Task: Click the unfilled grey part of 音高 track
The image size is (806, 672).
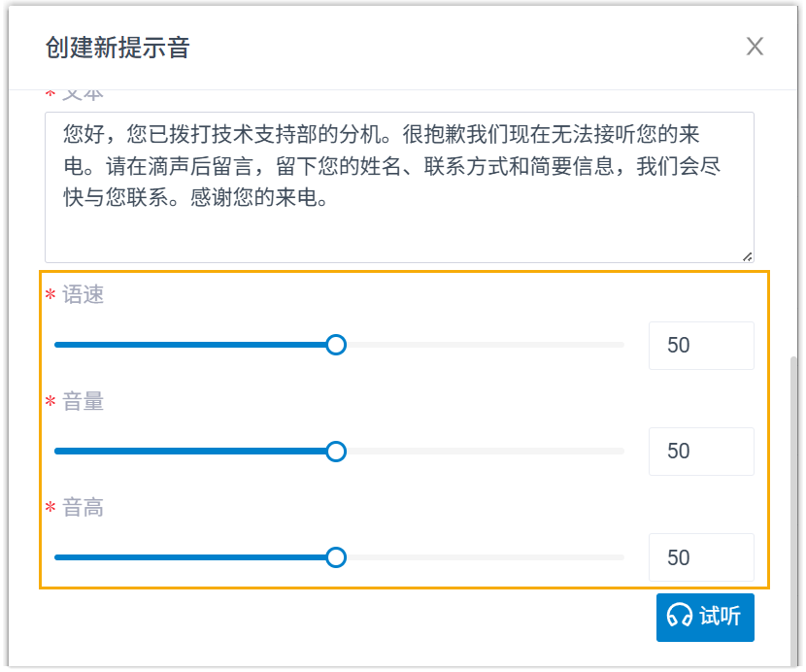Action: tap(486, 557)
